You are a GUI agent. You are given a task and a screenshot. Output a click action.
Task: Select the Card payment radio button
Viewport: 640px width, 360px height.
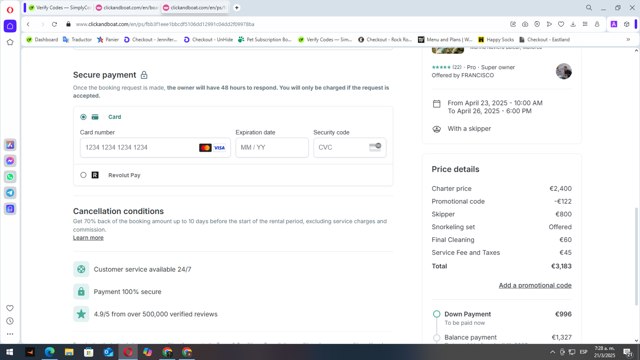click(83, 117)
